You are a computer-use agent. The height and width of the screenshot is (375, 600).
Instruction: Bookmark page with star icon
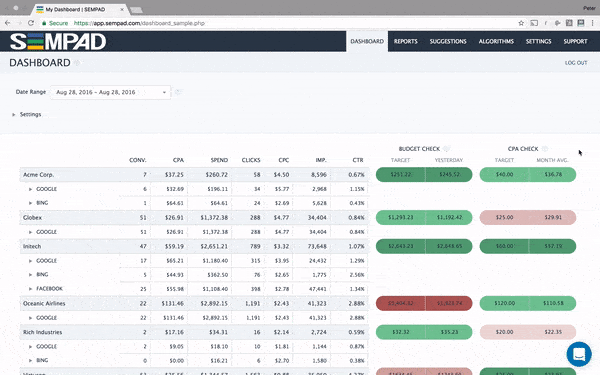(x=521, y=23)
